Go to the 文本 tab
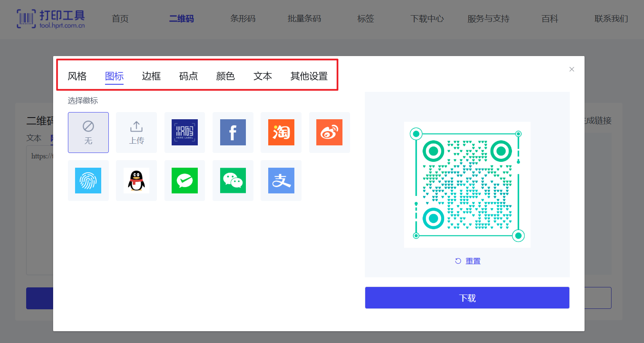Screen dimensions: 644x343 [263, 76]
